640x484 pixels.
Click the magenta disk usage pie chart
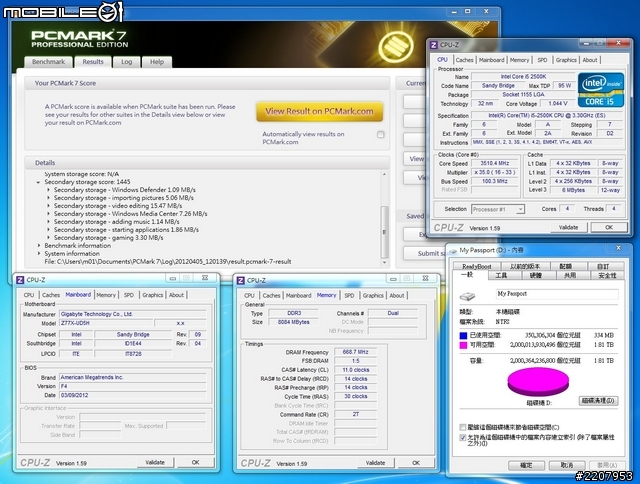538,382
